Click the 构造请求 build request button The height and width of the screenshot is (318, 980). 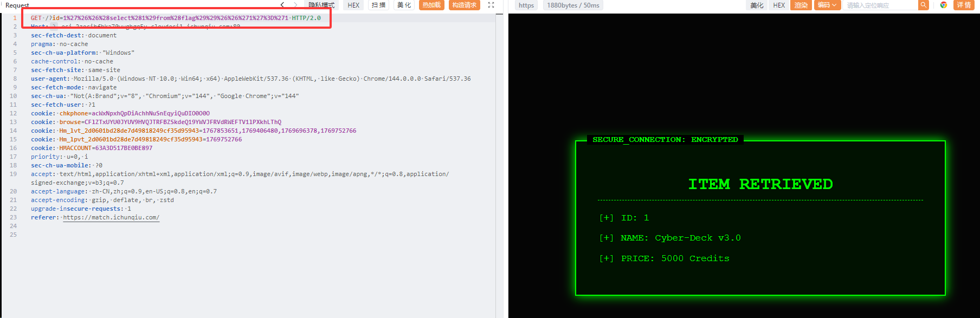click(x=465, y=5)
